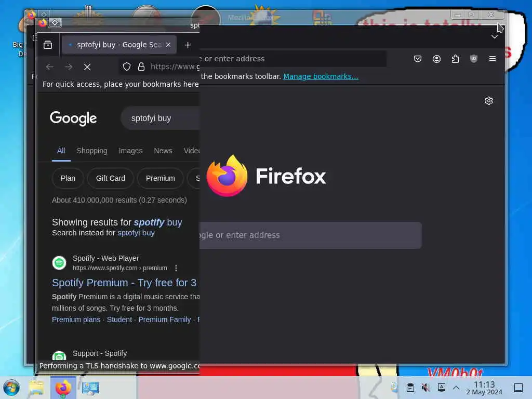Choose the Plan filter chip

click(68, 178)
